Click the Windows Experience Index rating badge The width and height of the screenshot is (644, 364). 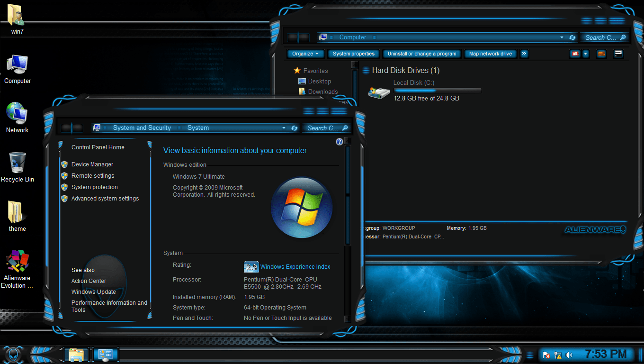[251, 267]
